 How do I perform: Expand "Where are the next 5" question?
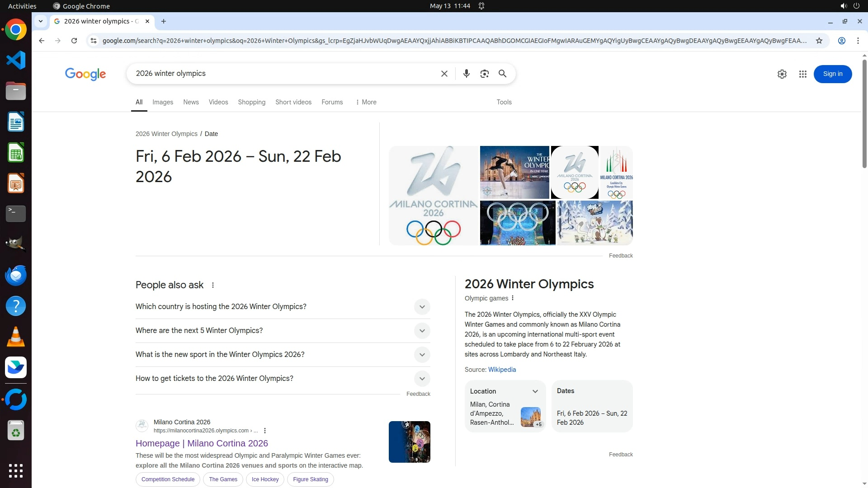click(422, 331)
